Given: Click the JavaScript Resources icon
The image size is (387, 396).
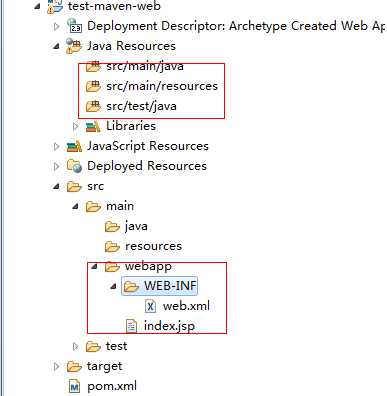Looking at the screenshot, I should [x=74, y=146].
